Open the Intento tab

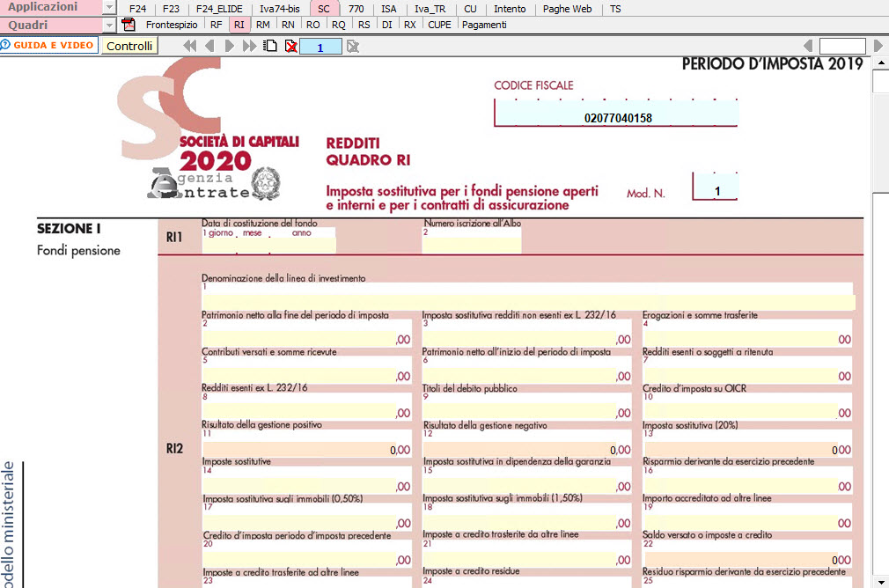(x=510, y=9)
